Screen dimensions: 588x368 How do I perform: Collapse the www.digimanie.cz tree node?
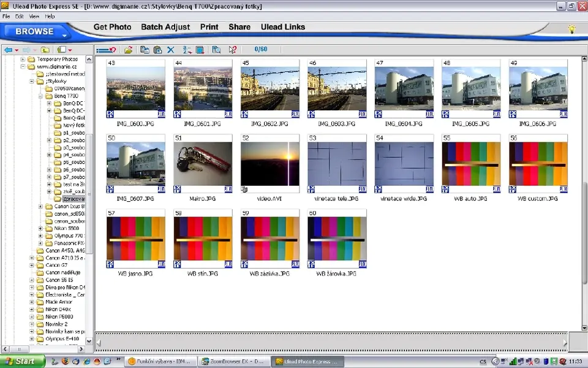[x=23, y=66]
